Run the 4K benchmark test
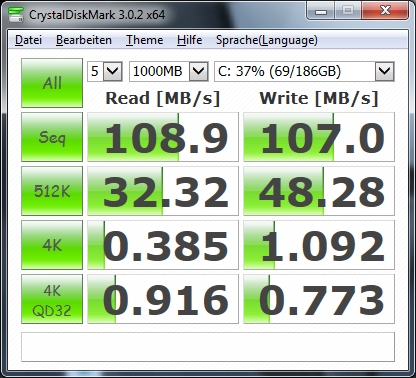 coord(52,245)
